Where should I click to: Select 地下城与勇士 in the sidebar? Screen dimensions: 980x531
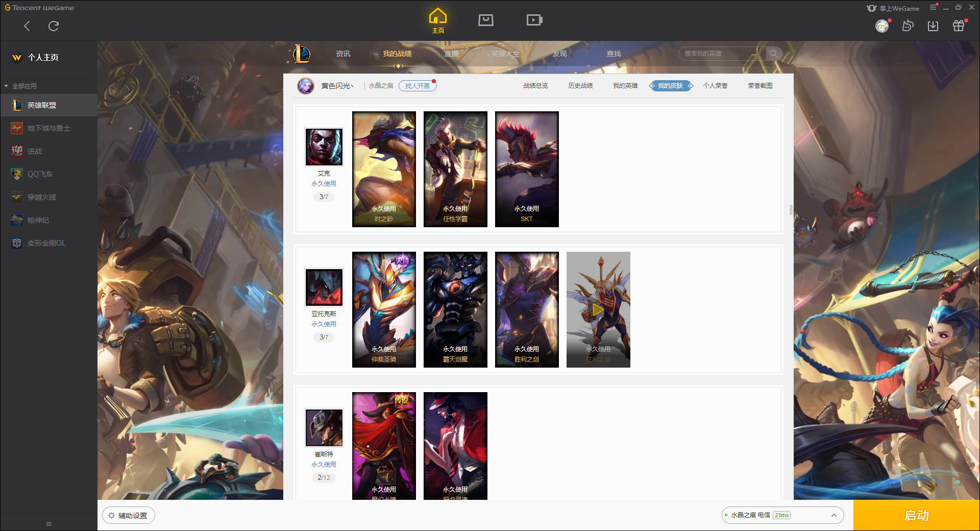point(48,128)
